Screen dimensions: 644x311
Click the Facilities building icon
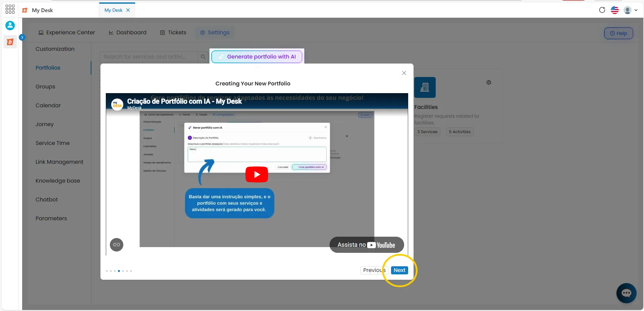pos(425,87)
